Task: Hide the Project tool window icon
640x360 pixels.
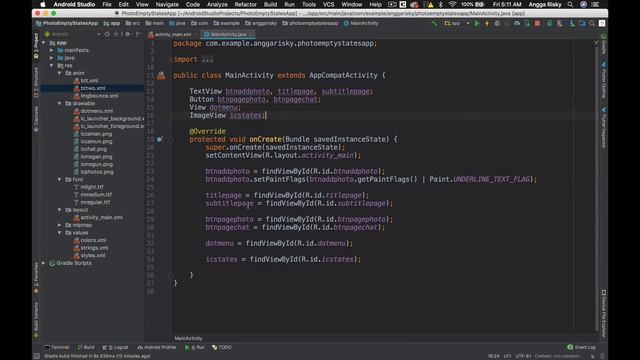Action: pos(138,34)
